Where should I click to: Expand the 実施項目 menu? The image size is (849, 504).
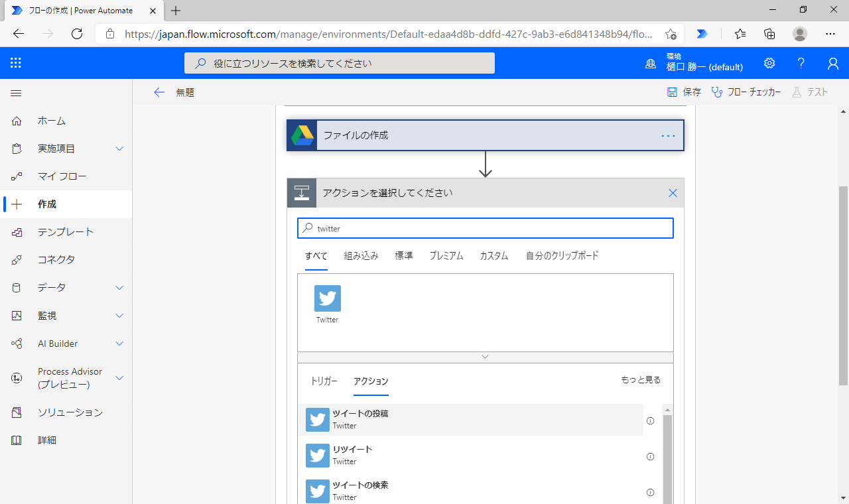119,149
